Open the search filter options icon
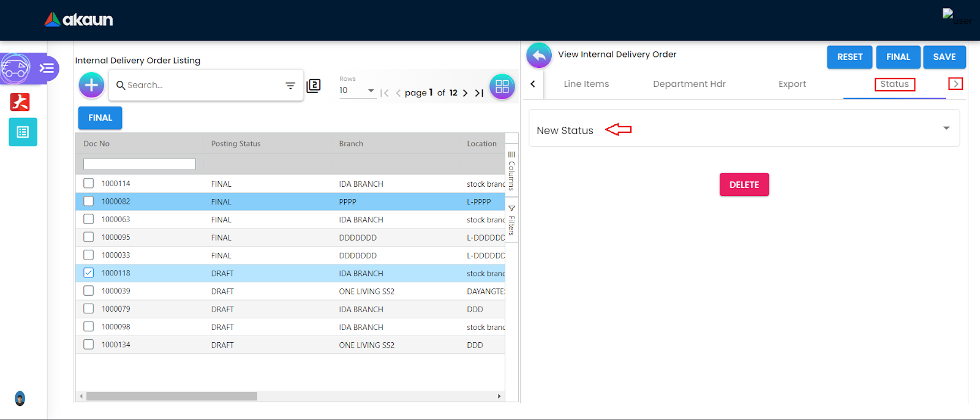 [x=290, y=86]
